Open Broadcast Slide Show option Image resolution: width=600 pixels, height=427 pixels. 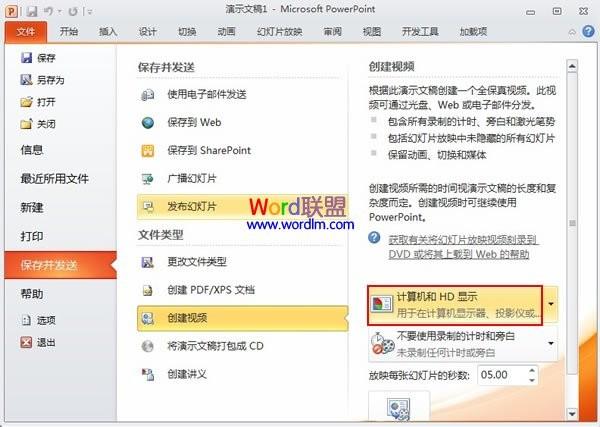(192, 178)
